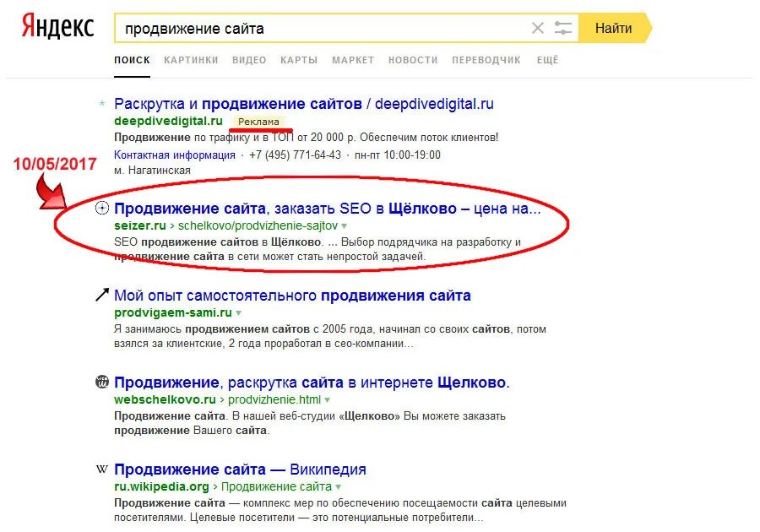Viewport: 760px width, 532px height.
Task: Open 'Продвижение сайта — Википедия' result
Action: 240,470
